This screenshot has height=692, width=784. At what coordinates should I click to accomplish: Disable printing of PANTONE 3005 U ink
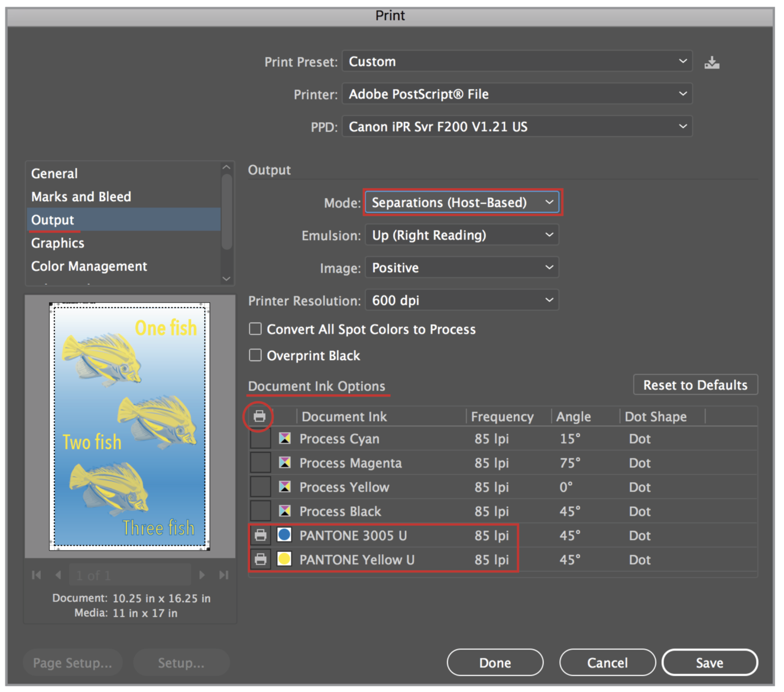pyautogui.click(x=261, y=535)
